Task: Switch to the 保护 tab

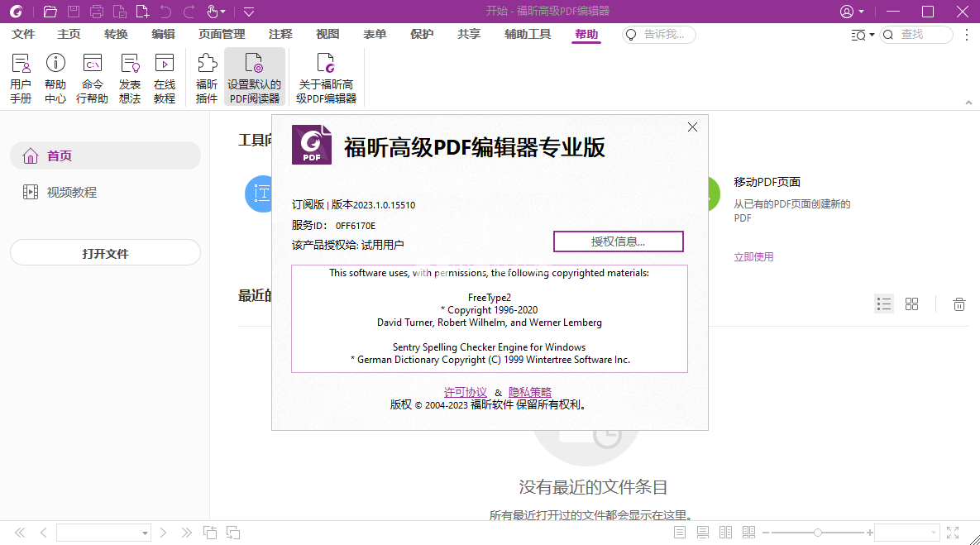Action: click(422, 35)
